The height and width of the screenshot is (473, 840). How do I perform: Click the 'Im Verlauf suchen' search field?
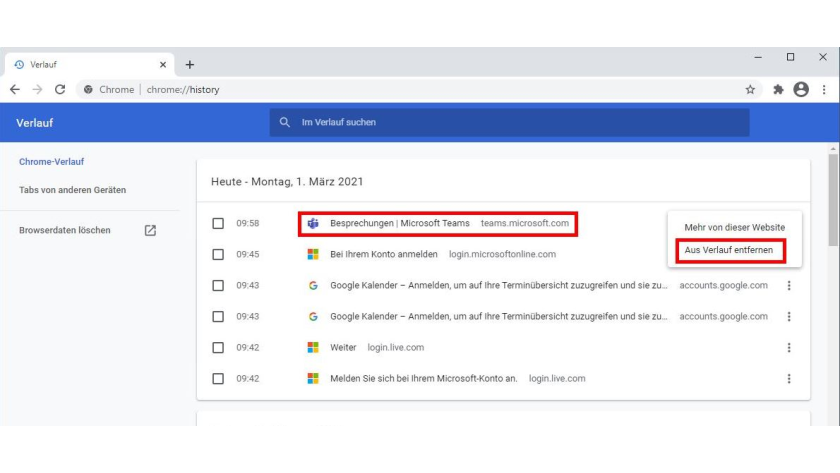508,123
